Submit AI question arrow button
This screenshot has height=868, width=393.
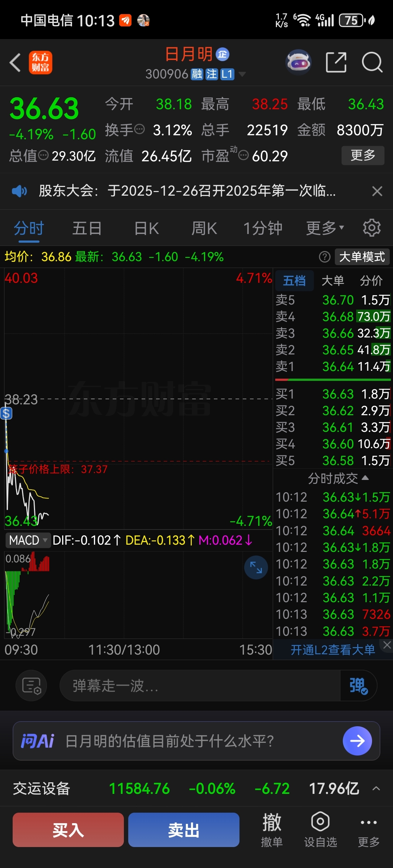click(x=357, y=741)
